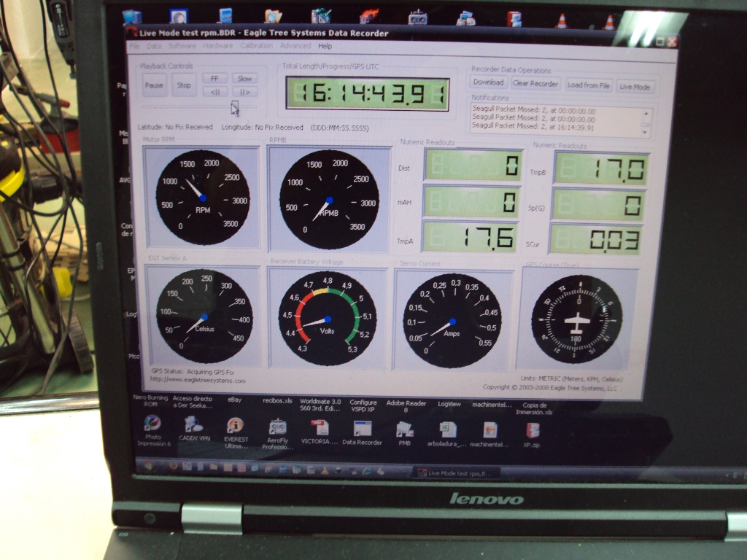Open the Hardware menu
The height and width of the screenshot is (560, 747).
coord(217,46)
